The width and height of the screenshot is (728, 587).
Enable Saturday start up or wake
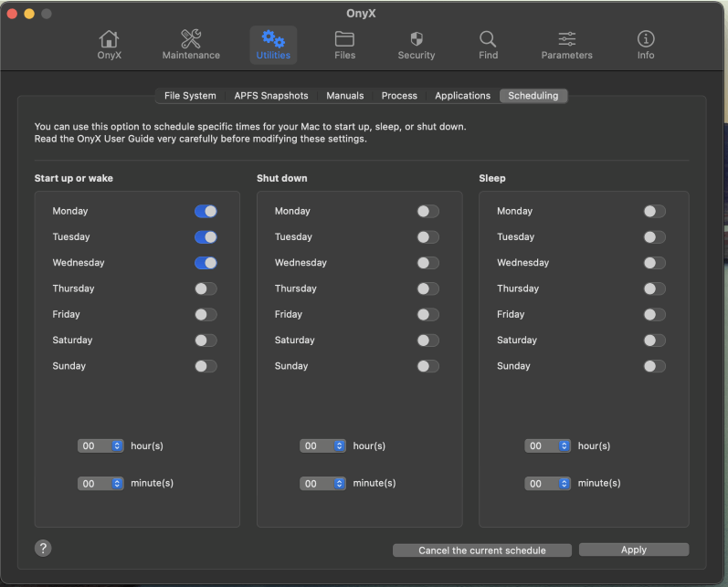206,341
